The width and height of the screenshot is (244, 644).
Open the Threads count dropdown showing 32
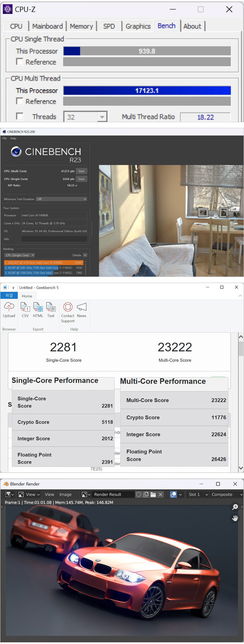(102, 117)
